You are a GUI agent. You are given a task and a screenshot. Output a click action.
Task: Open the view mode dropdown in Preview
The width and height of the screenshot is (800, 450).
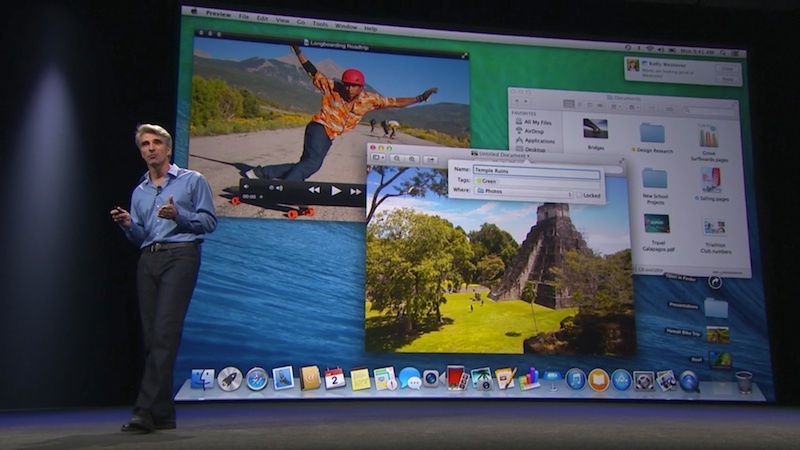[379, 158]
